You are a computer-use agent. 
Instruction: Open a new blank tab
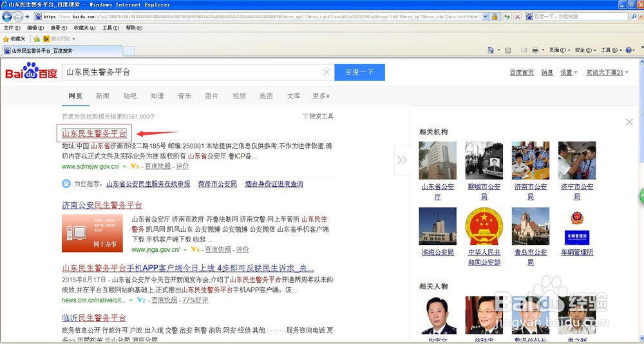pyautogui.click(x=129, y=51)
